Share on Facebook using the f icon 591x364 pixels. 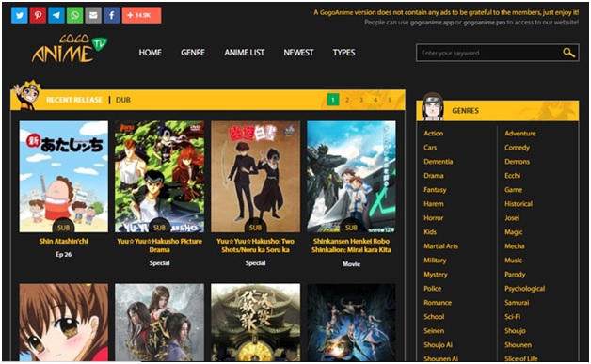click(112, 15)
